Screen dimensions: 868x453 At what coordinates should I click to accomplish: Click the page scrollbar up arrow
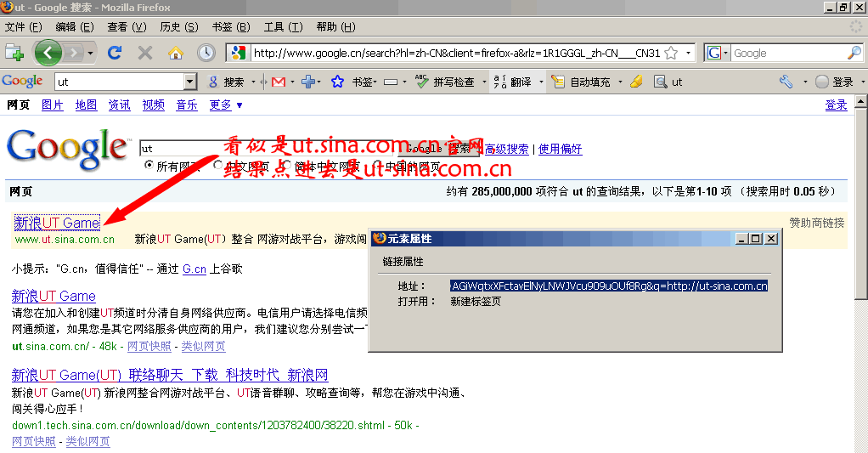(861, 101)
